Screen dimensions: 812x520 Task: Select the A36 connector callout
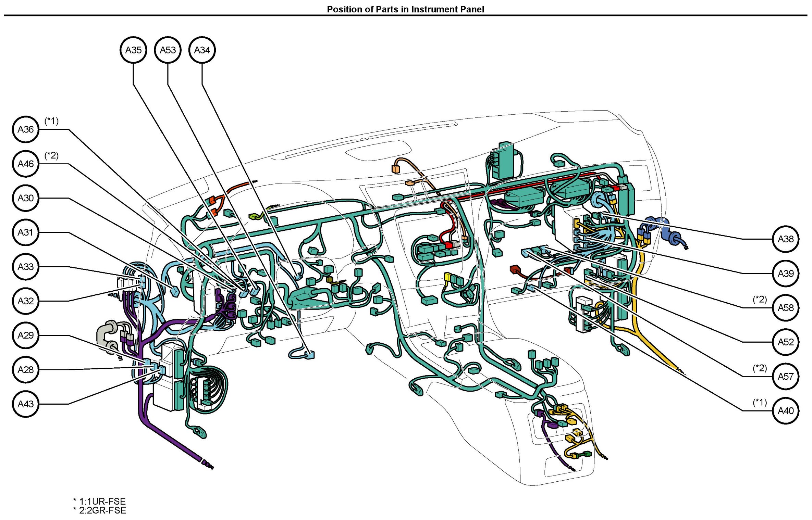[26, 129]
